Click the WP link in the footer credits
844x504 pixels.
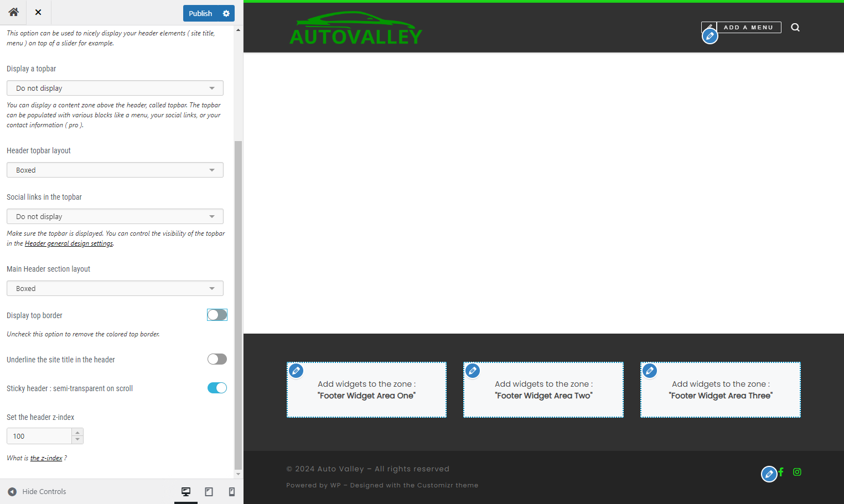[x=335, y=485]
